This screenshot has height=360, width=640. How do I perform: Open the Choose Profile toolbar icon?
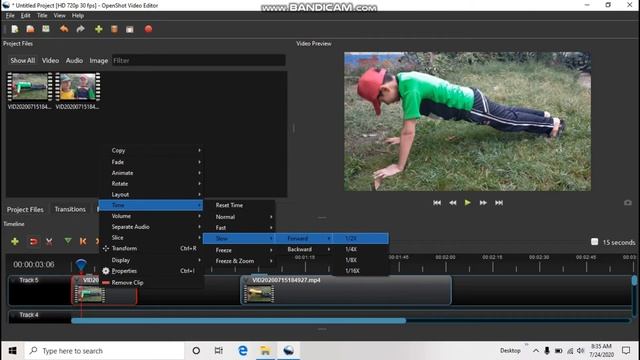click(114, 29)
